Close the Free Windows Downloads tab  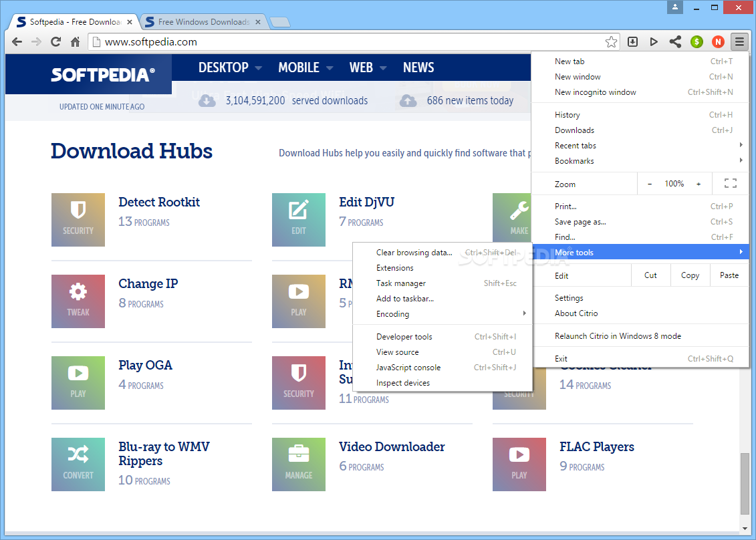pos(258,22)
